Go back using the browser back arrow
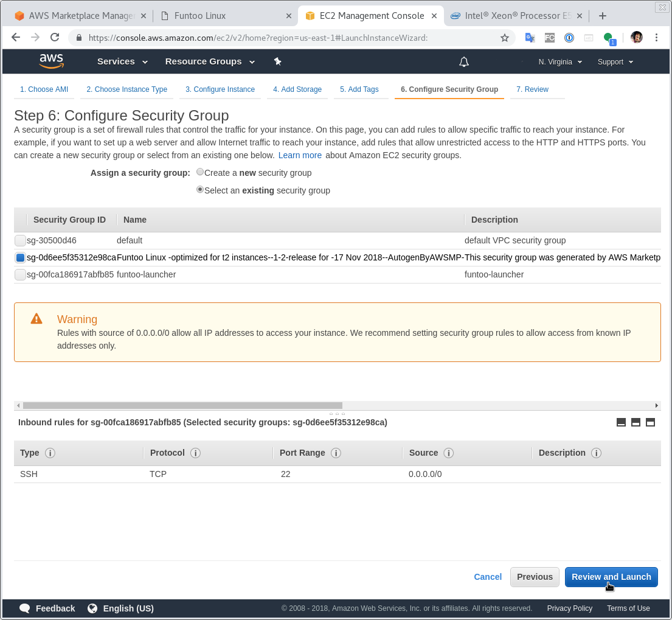 tap(16, 38)
